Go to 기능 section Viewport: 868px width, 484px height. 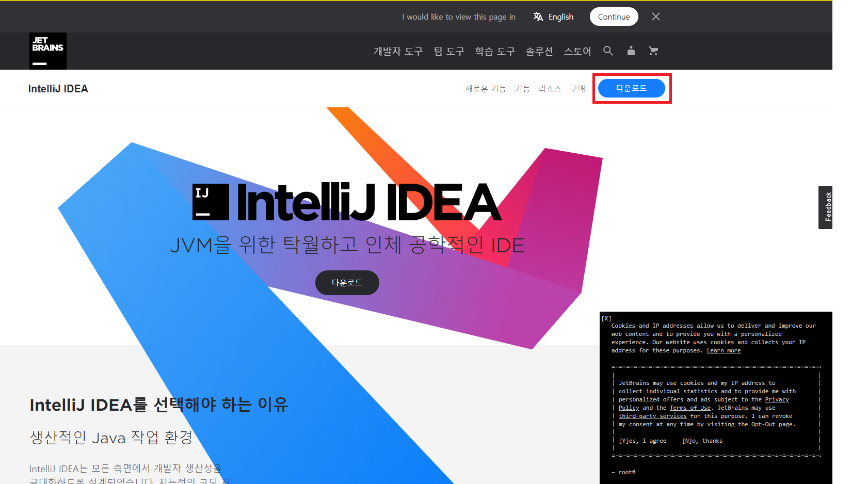pos(522,89)
